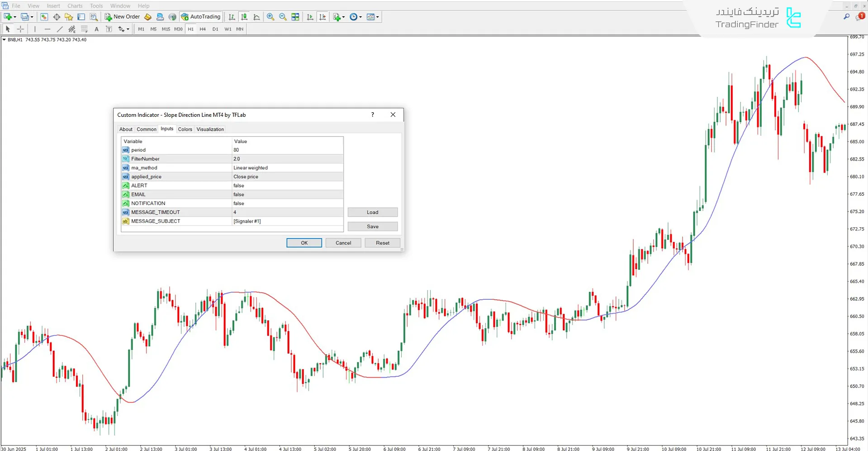The image size is (868, 451).
Task: Open the periodicity clock dropdown
Action: point(360,17)
